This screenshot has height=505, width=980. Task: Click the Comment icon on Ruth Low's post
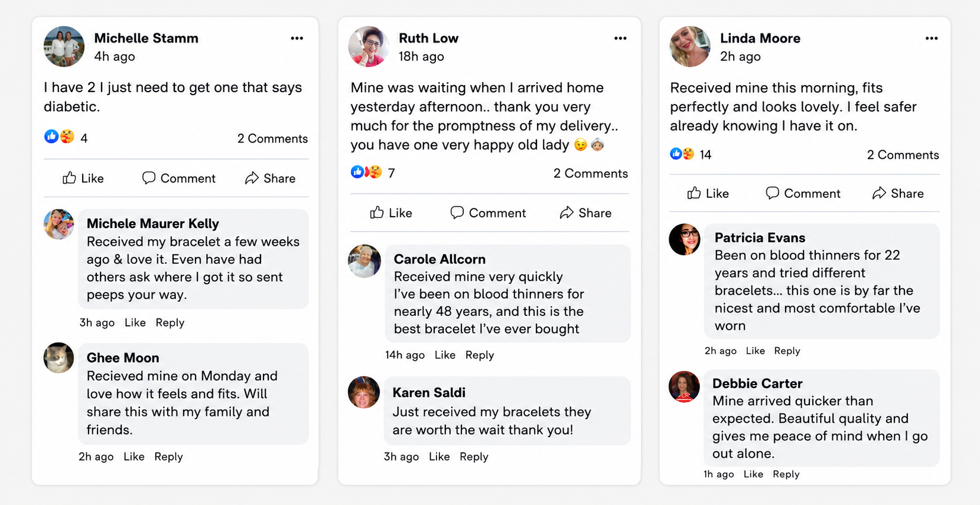pos(457,213)
